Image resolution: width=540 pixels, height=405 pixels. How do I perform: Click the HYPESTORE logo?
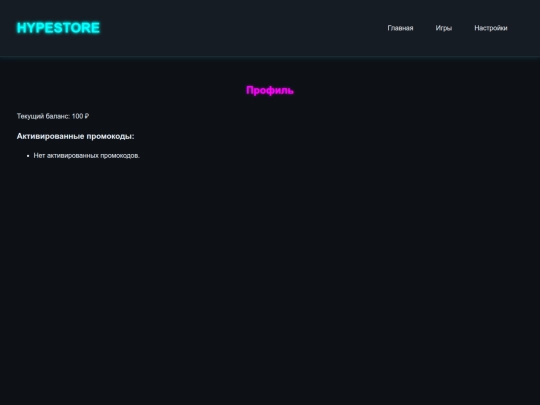58,28
